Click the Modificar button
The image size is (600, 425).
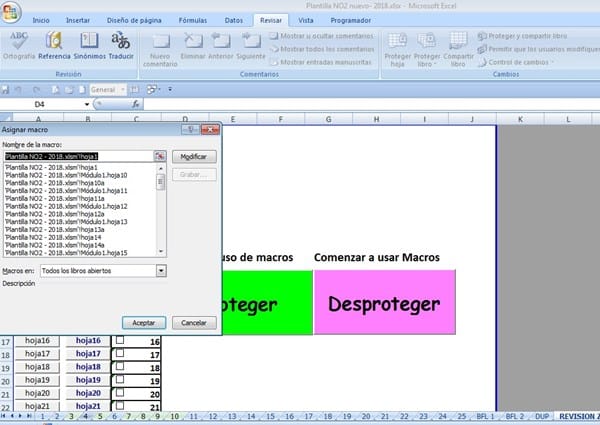click(194, 156)
